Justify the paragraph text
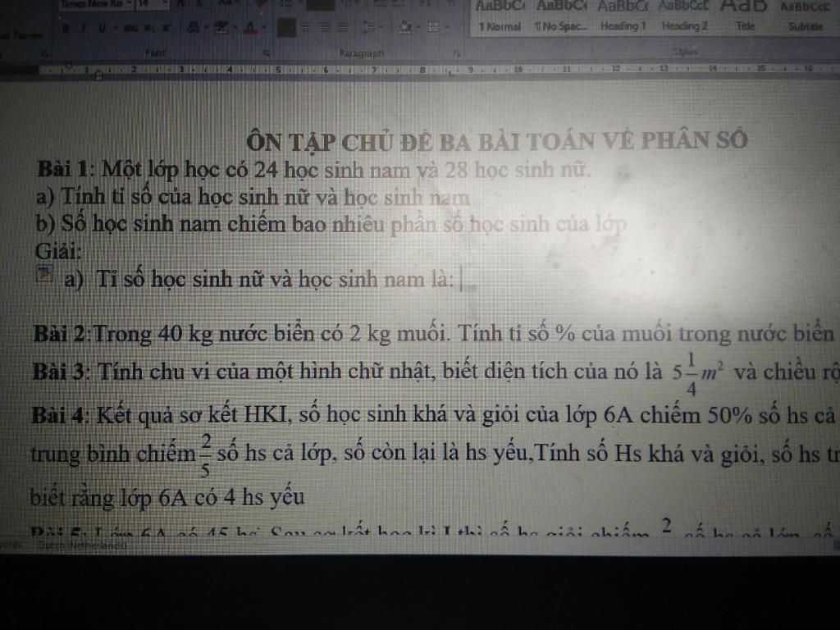Image resolution: width=840 pixels, height=630 pixels. 342,28
